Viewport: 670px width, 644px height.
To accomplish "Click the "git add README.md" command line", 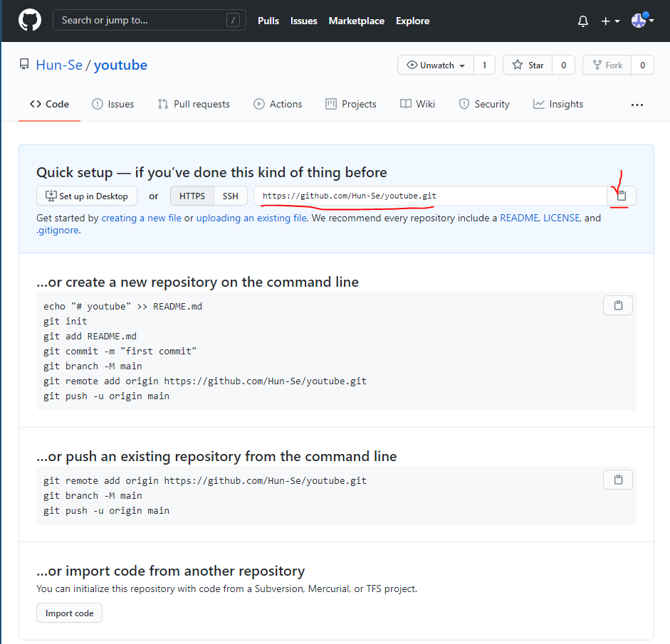I will [x=90, y=336].
